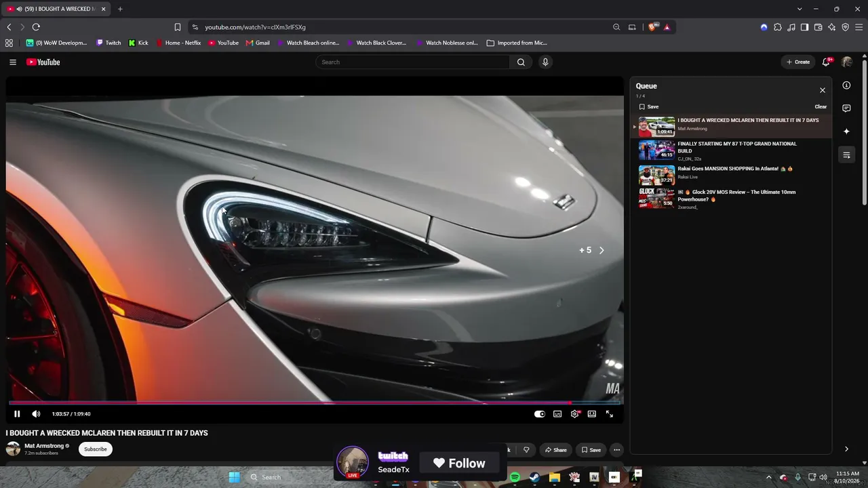Open Mat Armstrong's channel name link
Image resolution: width=868 pixels, height=488 pixels.
click(x=44, y=446)
